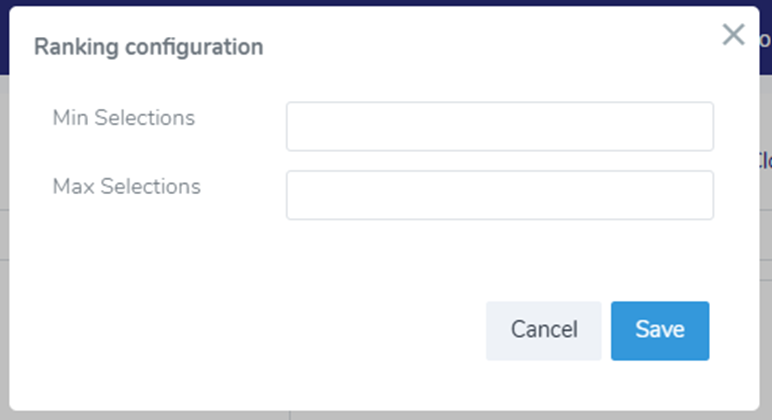Activate the upper empty text field
Image resolution: width=772 pixels, height=420 pixels.
[499, 126]
